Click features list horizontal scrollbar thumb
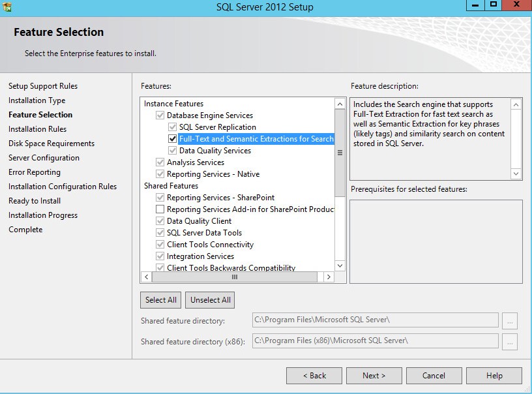532x394 pixels. point(235,277)
